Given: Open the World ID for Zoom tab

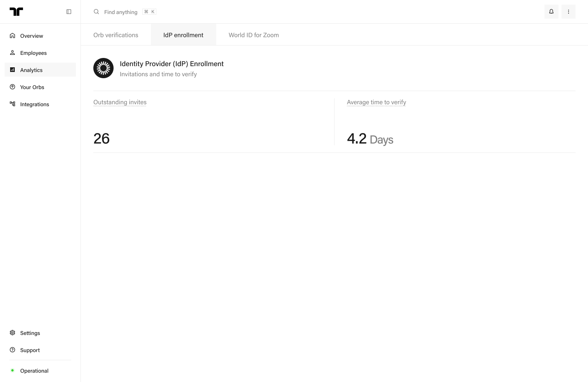Looking at the screenshot, I should (254, 35).
